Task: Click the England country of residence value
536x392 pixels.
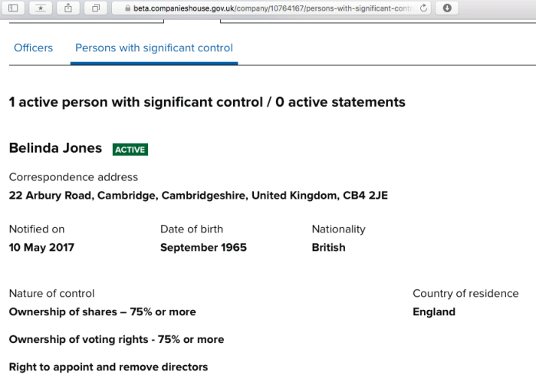Action: tap(434, 312)
